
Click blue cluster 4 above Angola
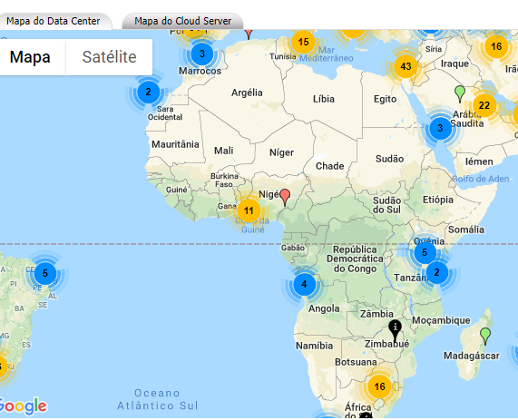tap(304, 284)
